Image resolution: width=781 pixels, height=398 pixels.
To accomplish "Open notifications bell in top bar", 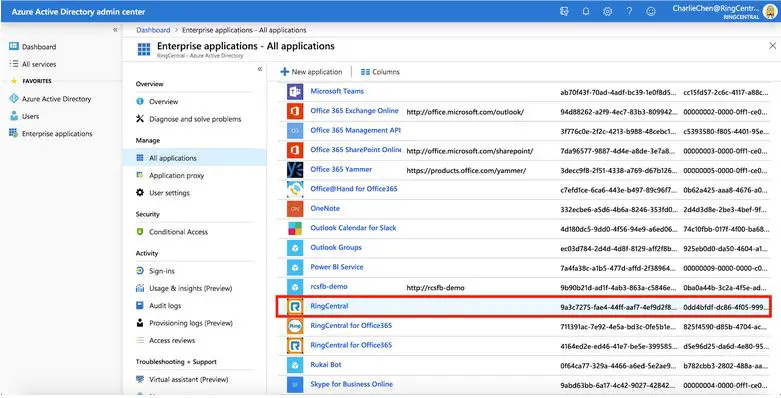I will coord(586,11).
